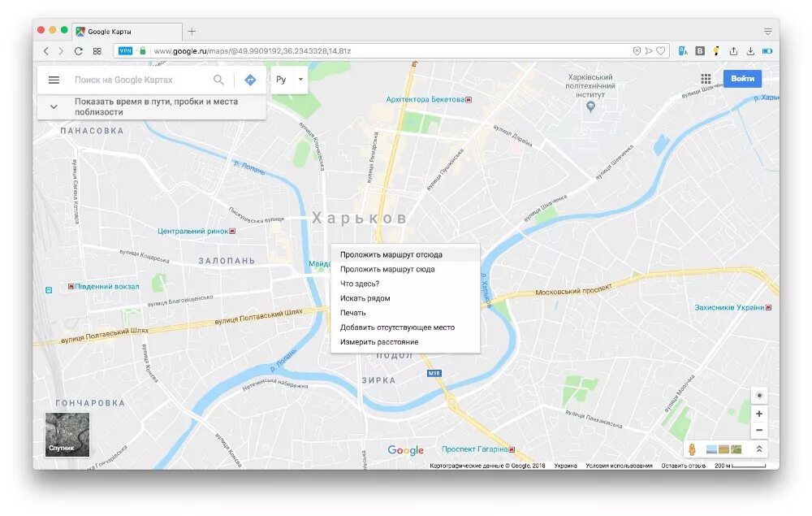Screen dimensions: 812x516
Task: Click the light bulb extension icon
Action: [x=716, y=50]
